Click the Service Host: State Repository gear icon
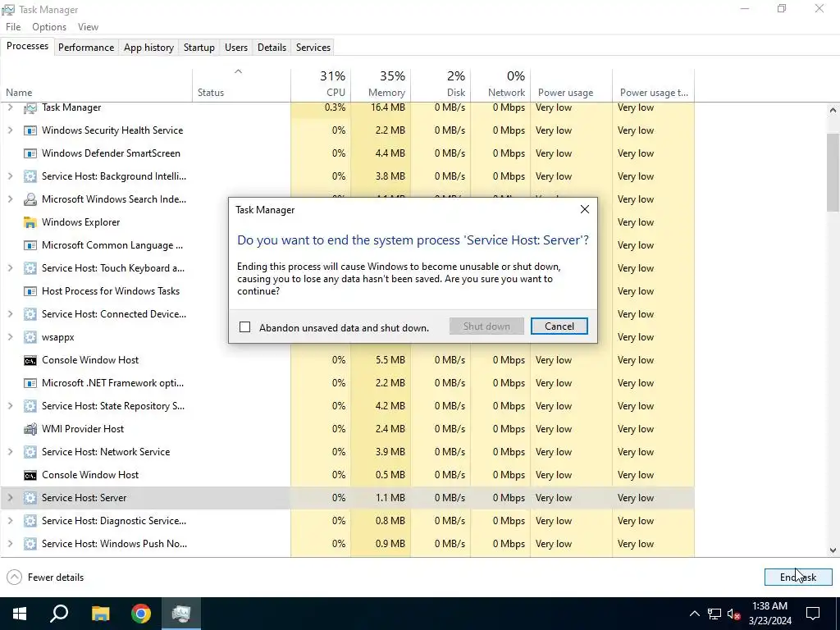 [30, 406]
